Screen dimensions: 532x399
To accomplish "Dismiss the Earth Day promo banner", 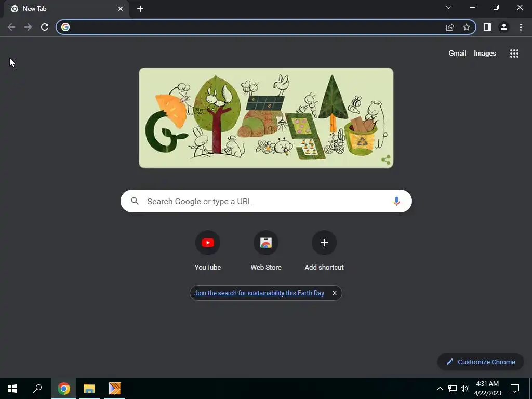I will [335, 293].
